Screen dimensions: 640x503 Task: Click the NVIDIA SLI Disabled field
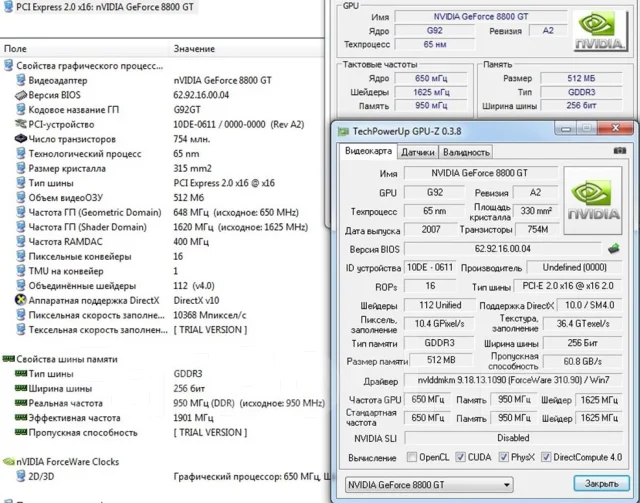(x=513, y=438)
